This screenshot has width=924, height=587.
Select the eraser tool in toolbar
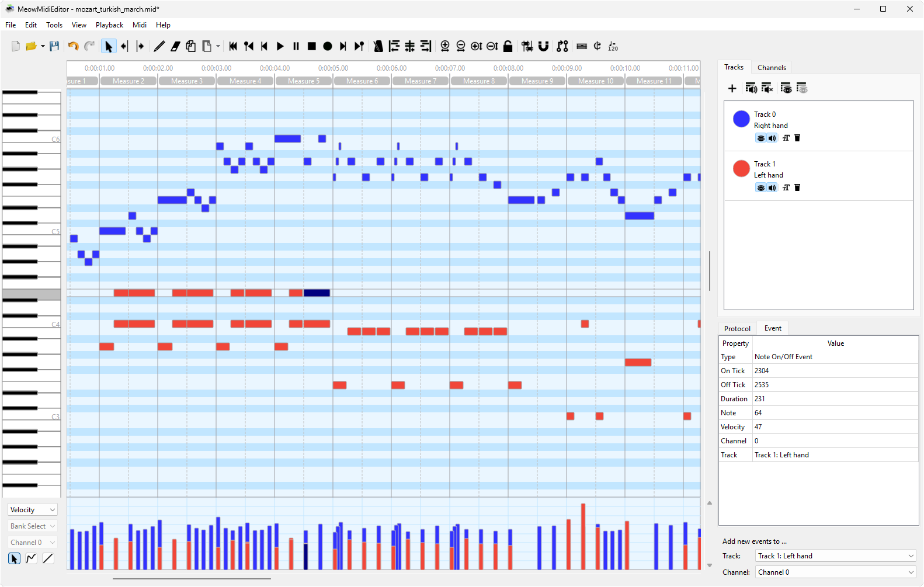coord(175,47)
